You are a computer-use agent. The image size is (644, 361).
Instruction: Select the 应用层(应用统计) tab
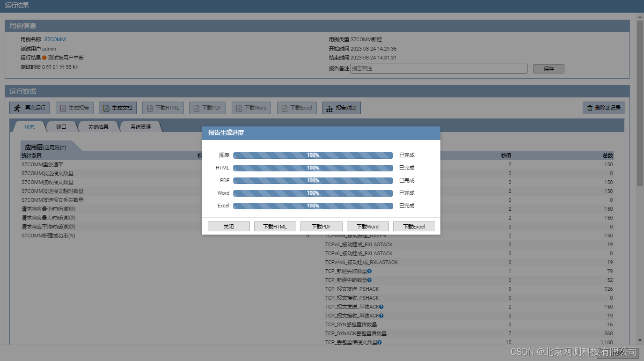(46, 147)
